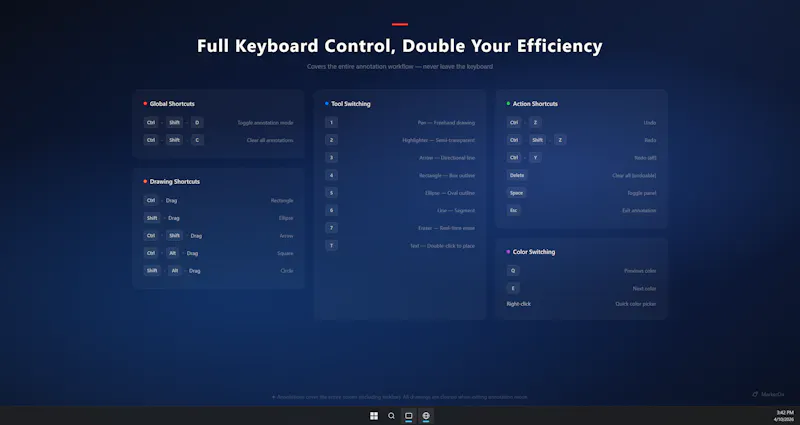Click key cap '1' in Tool Switching
The height and width of the screenshot is (425, 800).
[331, 123]
